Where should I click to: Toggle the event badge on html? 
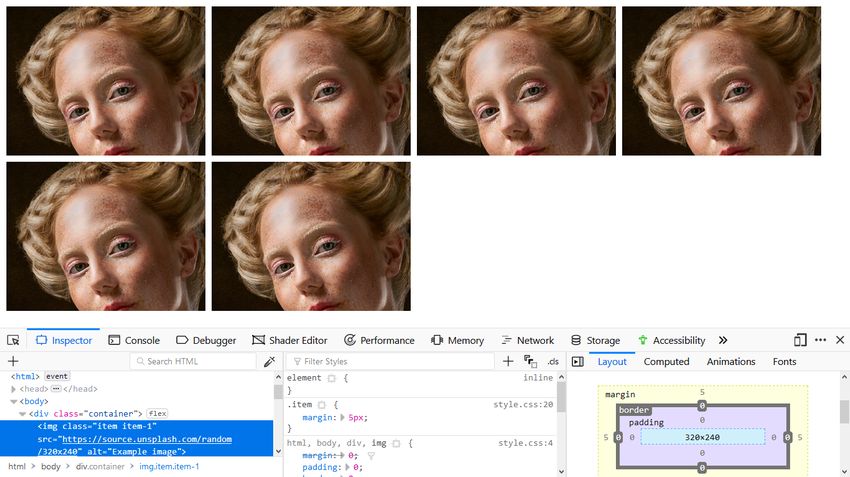click(x=57, y=376)
